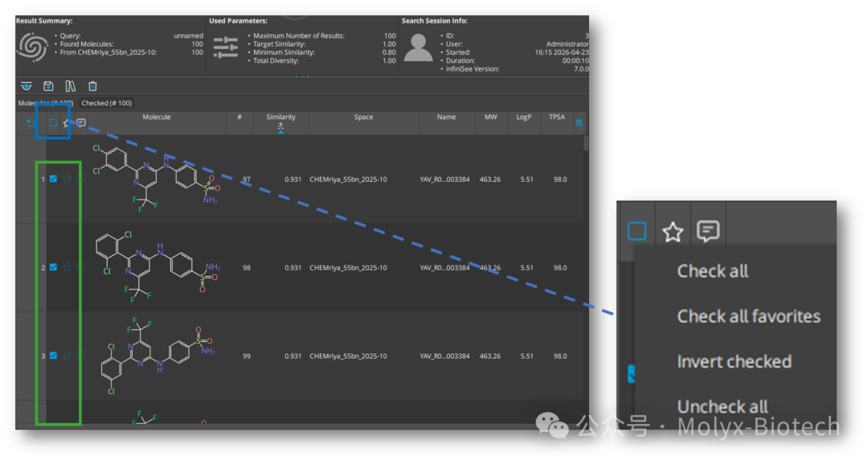
Task: Choose Check all favorites menu entry
Action: pyautogui.click(x=748, y=316)
